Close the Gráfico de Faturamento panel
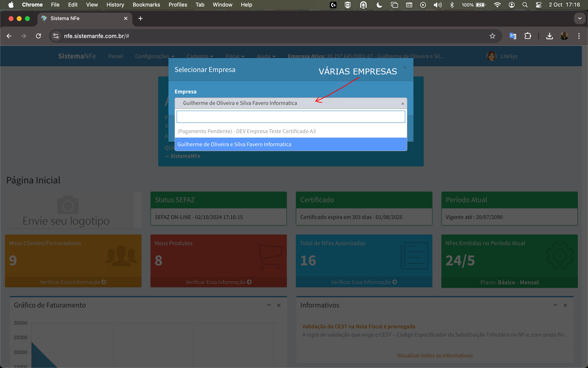The height and width of the screenshot is (368, 588). [279, 305]
